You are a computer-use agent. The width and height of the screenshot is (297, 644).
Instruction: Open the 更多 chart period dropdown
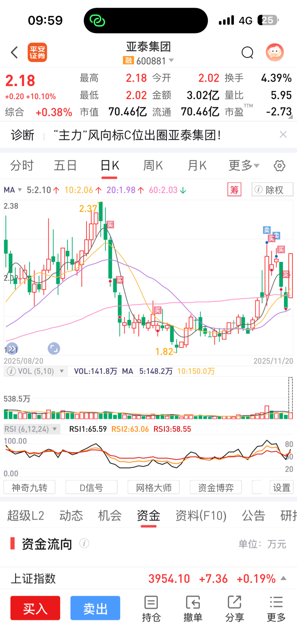pos(244,166)
